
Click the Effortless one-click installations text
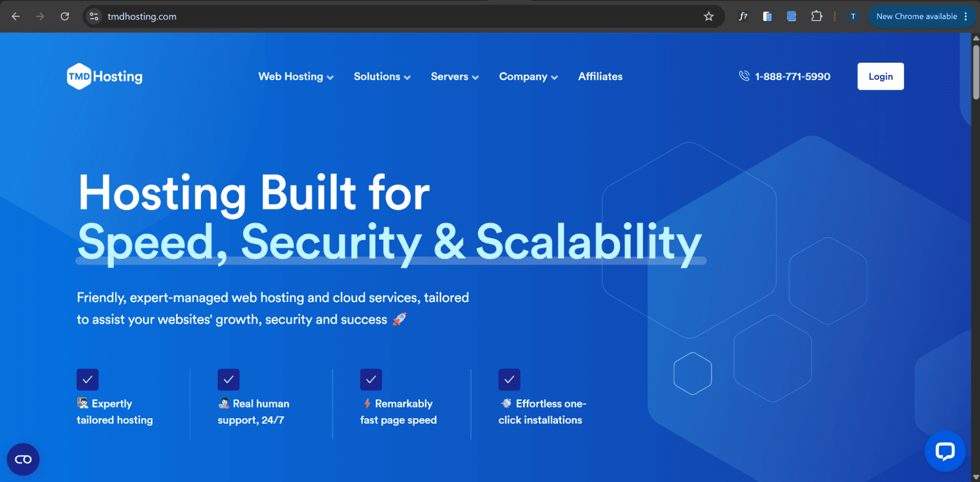click(x=542, y=411)
